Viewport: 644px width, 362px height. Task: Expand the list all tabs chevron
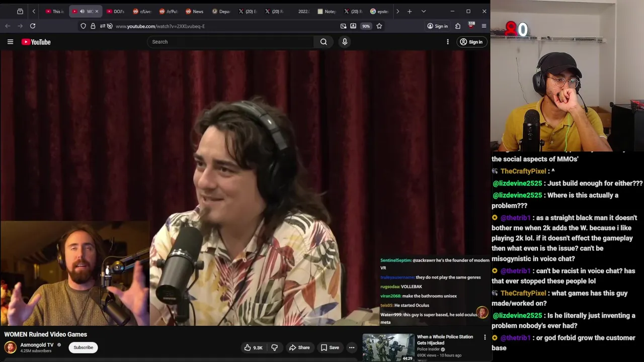point(424,11)
